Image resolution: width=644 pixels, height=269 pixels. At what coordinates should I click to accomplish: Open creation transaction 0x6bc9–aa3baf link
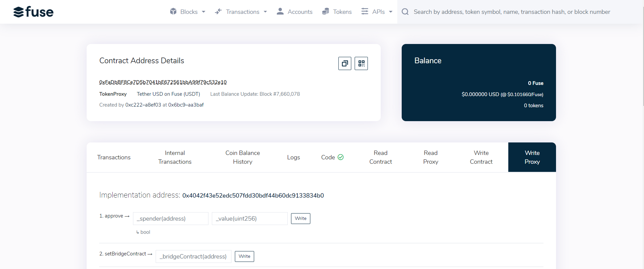[x=186, y=105]
